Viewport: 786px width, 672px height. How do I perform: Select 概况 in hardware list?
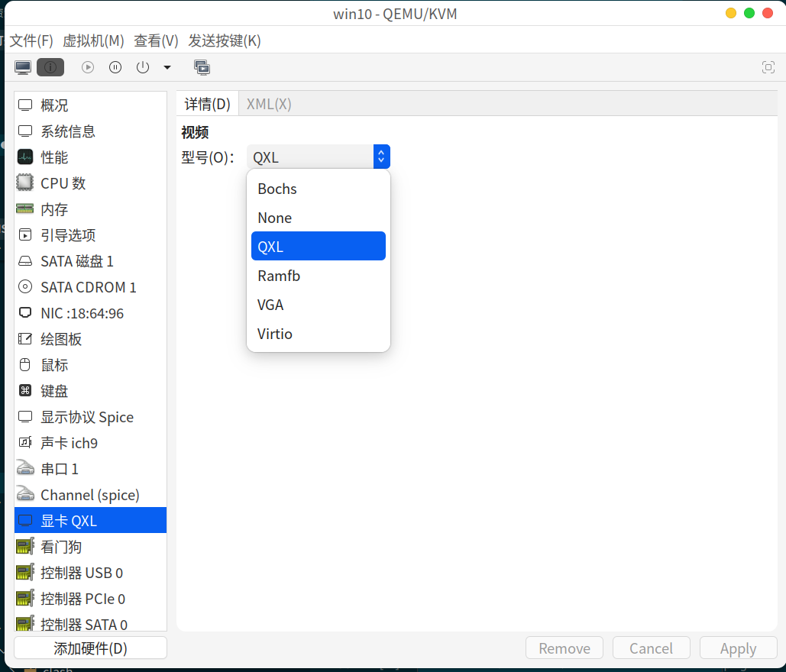(90, 105)
